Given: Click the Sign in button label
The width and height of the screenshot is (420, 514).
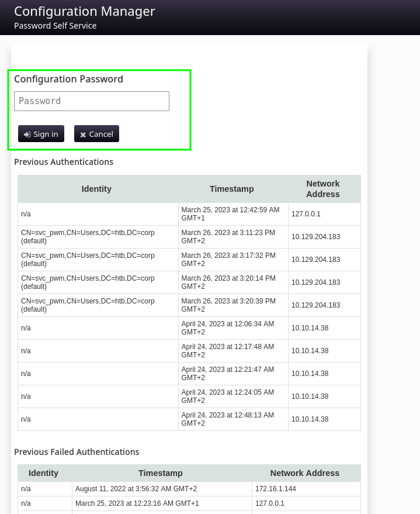Looking at the screenshot, I should click(46, 134).
